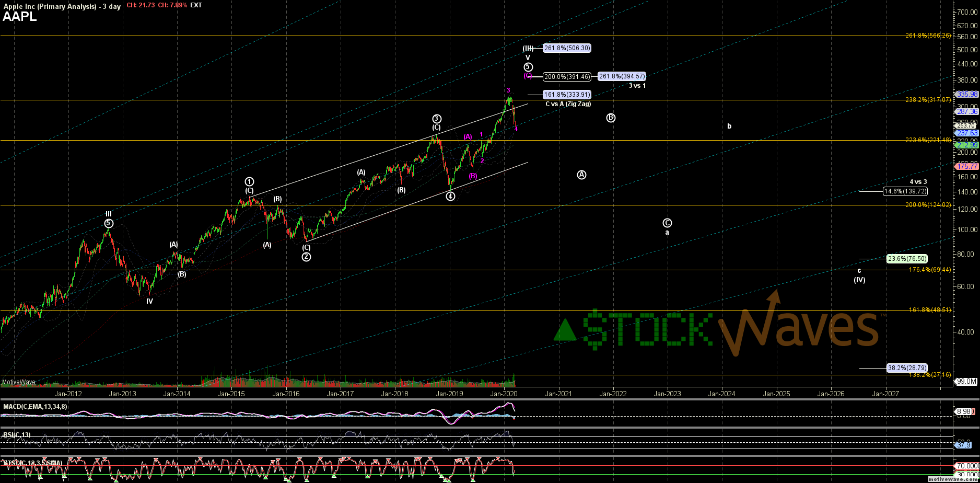The width and height of the screenshot is (980, 483).
Task: Open the motivewave.com link at bottom right
Action: (x=953, y=479)
